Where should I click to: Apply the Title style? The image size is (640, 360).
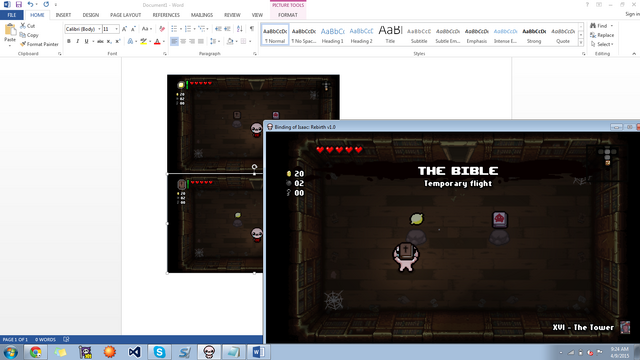[390, 35]
